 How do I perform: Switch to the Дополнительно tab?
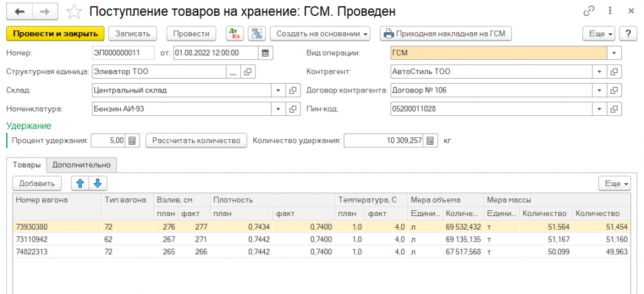click(82, 165)
